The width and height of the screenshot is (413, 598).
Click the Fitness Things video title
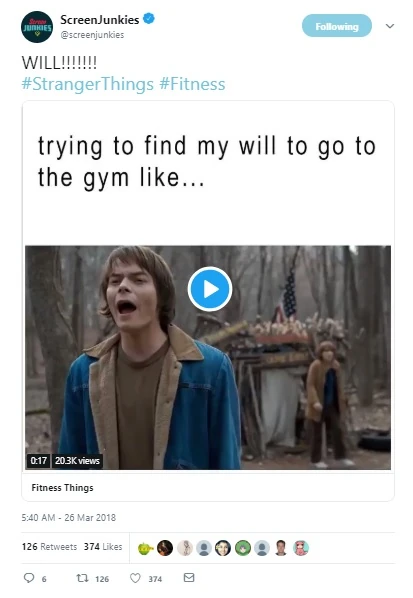point(63,488)
